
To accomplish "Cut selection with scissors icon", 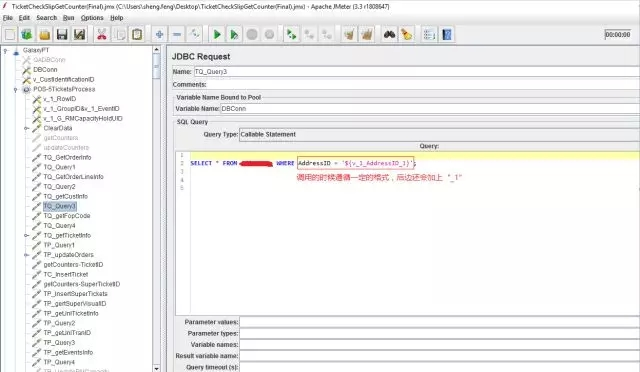I will click(x=102, y=35).
